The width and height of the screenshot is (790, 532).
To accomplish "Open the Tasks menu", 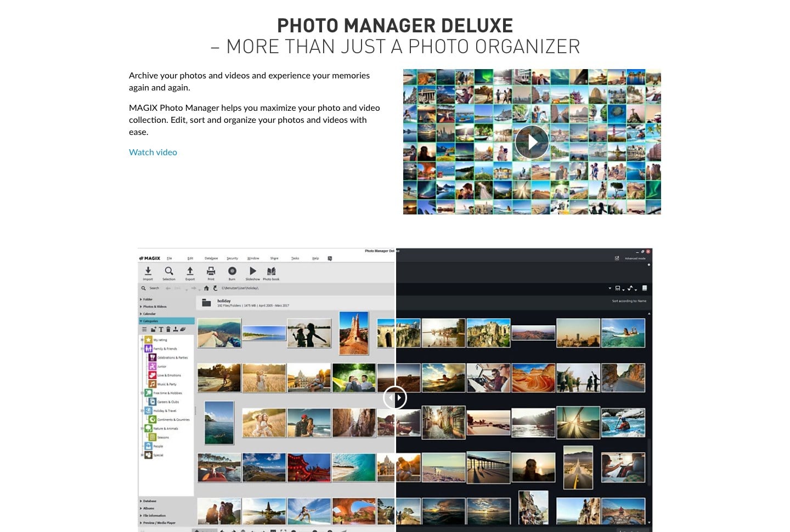I will tap(295, 258).
